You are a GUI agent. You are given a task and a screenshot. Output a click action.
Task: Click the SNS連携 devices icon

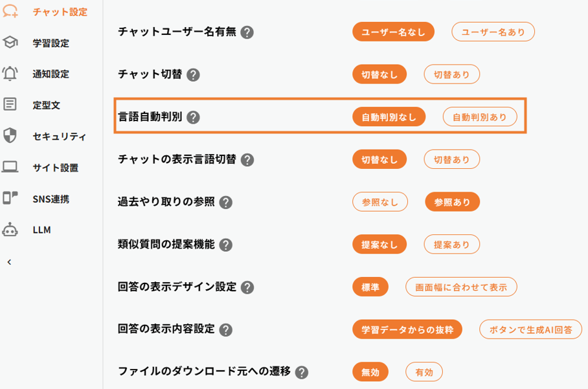[10, 199]
